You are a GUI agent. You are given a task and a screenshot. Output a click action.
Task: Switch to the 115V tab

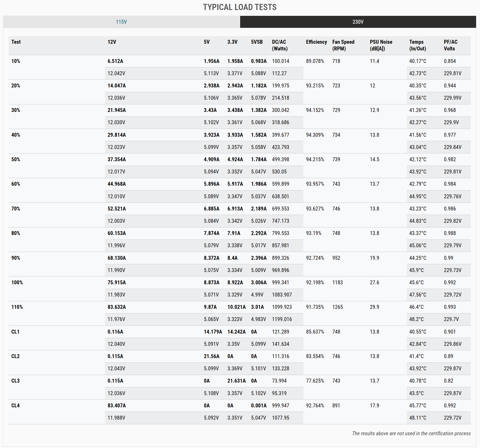(121, 22)
